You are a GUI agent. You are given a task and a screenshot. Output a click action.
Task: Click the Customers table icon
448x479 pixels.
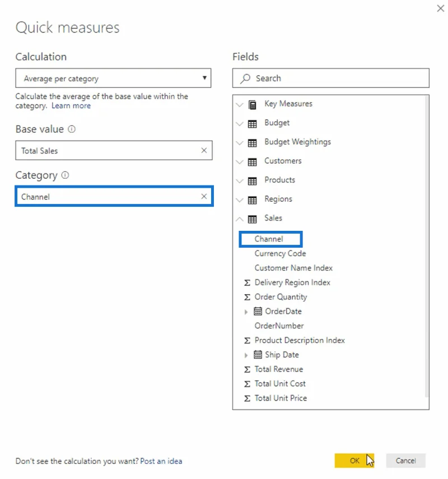point(252,162)
